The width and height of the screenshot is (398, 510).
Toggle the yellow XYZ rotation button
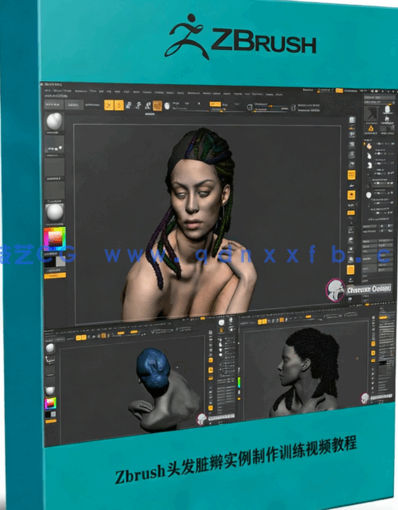(x=351, y=213)
